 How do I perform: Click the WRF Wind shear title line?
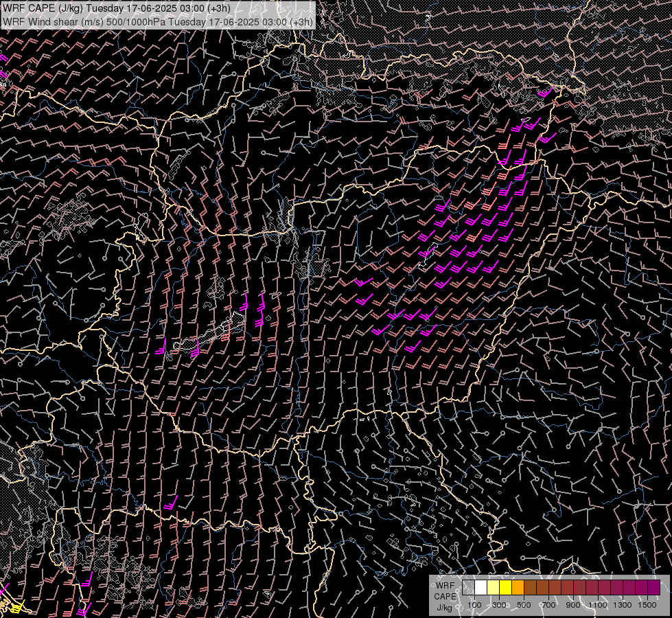tap(158, 22)
